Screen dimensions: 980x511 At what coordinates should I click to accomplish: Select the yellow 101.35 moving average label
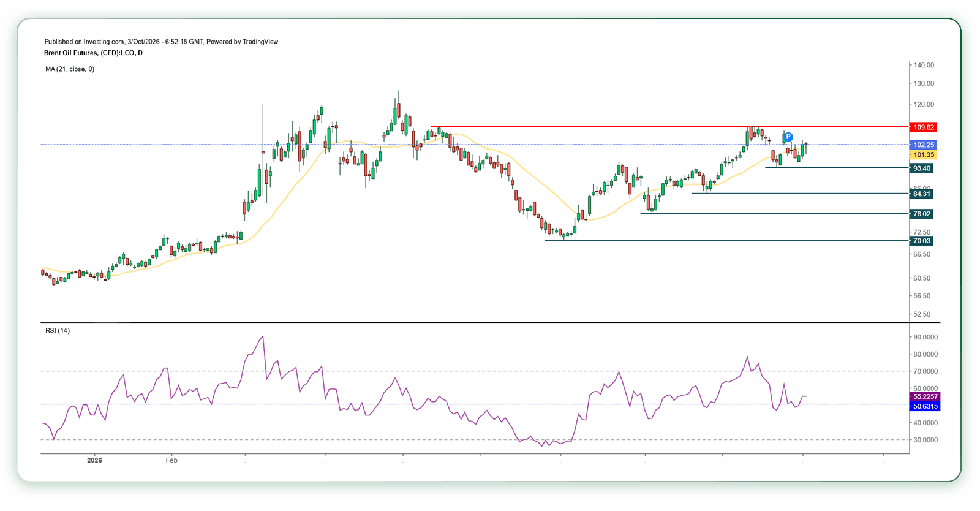pos(923,155)
